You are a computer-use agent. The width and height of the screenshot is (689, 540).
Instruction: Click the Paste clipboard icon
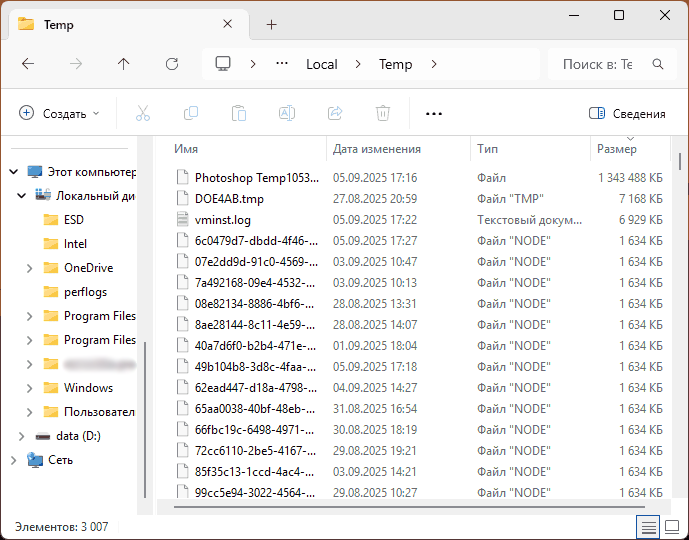pos(238,114)
